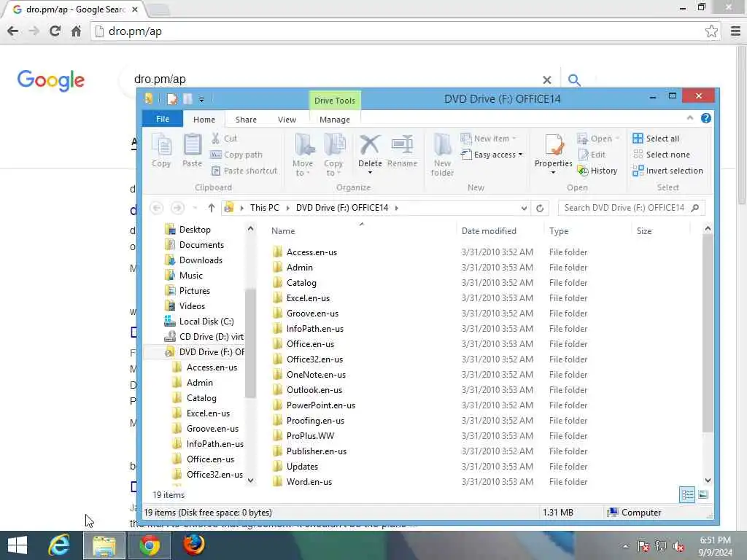The height and width of the screenshot is (560, 747).
Task: Expand the breadcrumb arrow after This PC
Action: tap(287, 208)
